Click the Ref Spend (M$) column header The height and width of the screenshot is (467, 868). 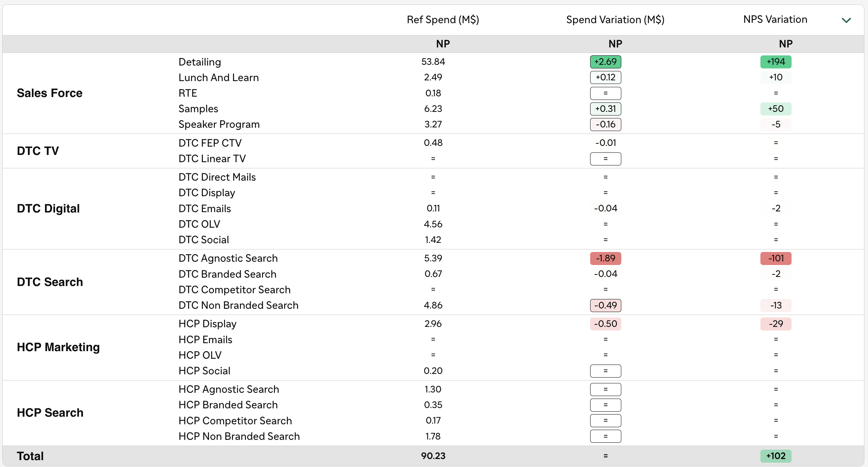(443, 20)
